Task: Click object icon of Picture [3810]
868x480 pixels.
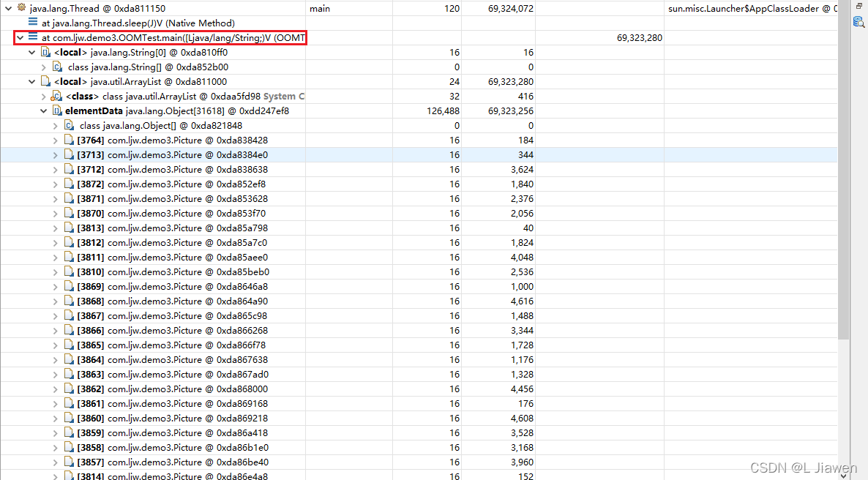Action: click(x=69, y=272)
